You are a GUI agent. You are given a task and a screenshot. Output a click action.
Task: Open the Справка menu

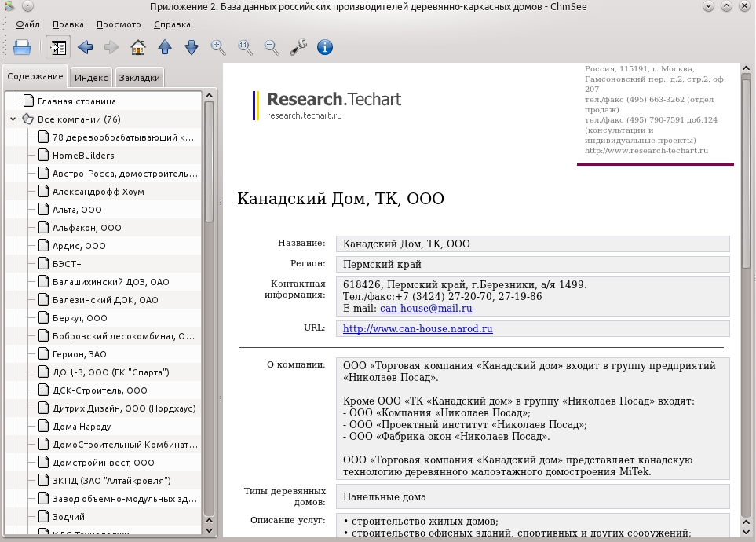pyautogui.click(x=172, y=24)
